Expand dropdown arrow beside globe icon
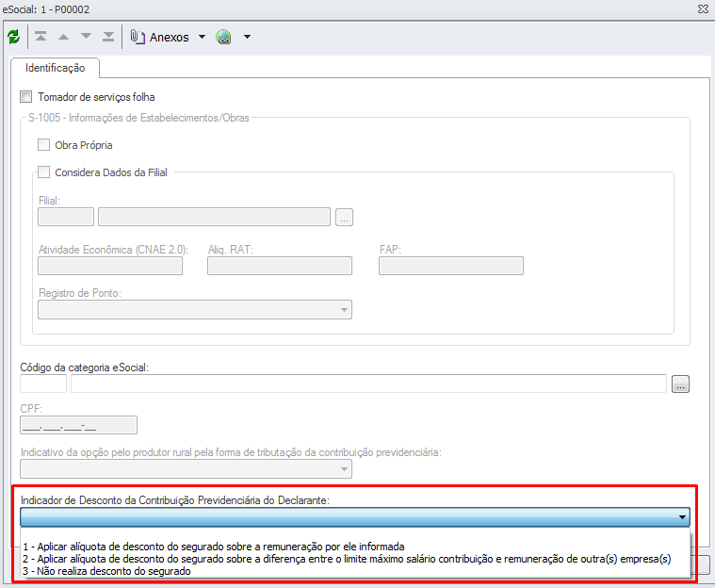Viewport: 715px width, 588px height. point(247,37)
